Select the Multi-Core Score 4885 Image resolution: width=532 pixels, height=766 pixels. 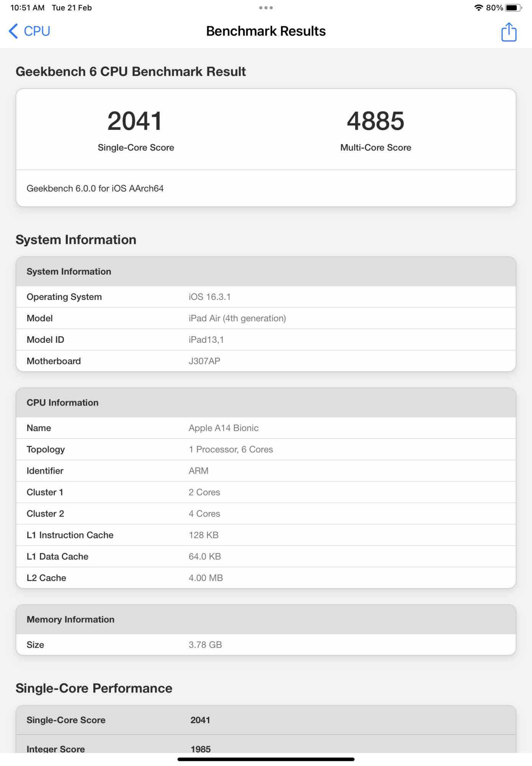pos(375,121)
